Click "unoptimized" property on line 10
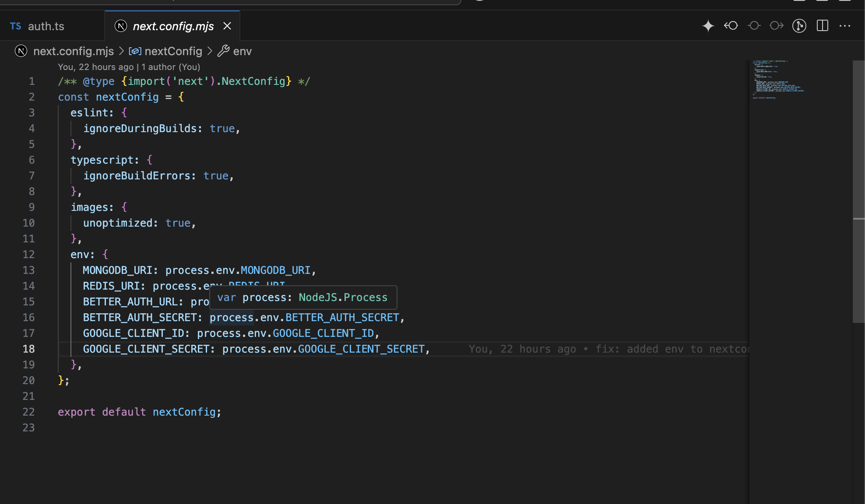This screenshot has width=865, height=504. pos(118,223)
